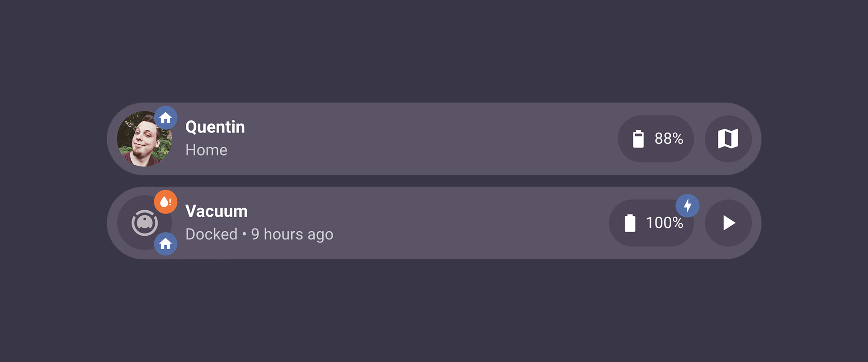Click the Docked status text
Image resolution: width=868 pixels, height=362 pixels.
[x=211, y=234]
